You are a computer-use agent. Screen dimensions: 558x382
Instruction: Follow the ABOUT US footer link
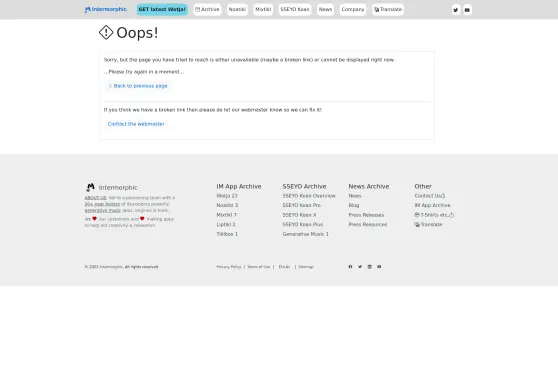click(95, 198)
